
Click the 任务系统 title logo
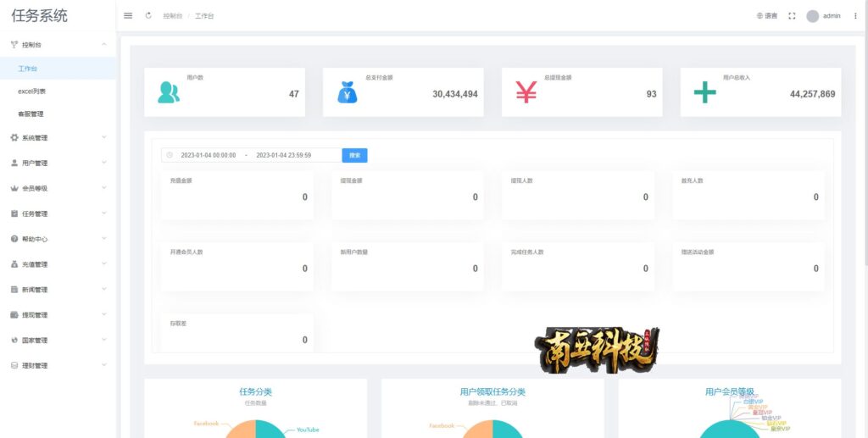39,16
